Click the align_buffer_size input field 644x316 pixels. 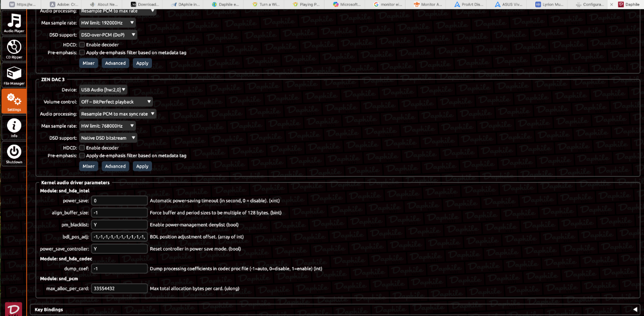point(119,213)
